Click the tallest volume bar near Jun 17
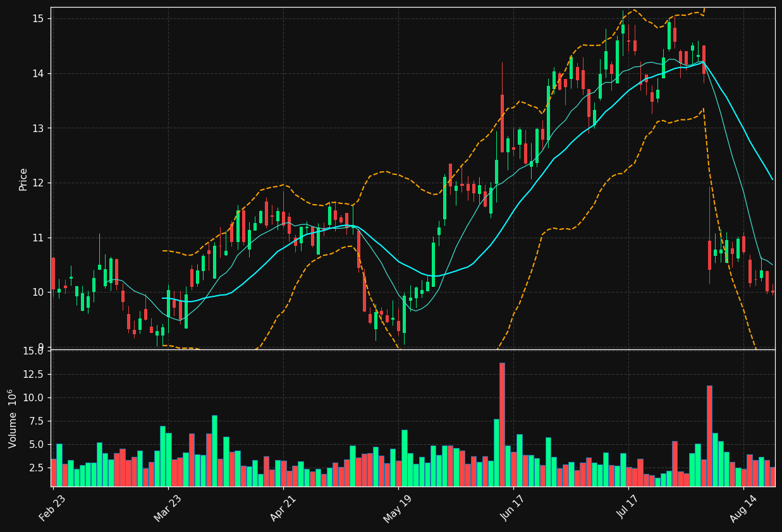 pyautogui.click(x=502, y=425)
